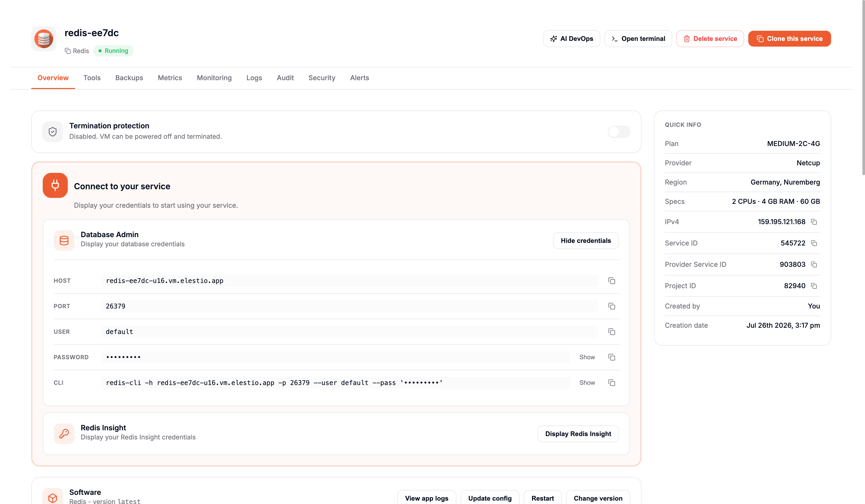Click the MEDIUM-2C-4G plan value
The width and height of the screenshot is (865, 504).
click(x=793, y=144)
